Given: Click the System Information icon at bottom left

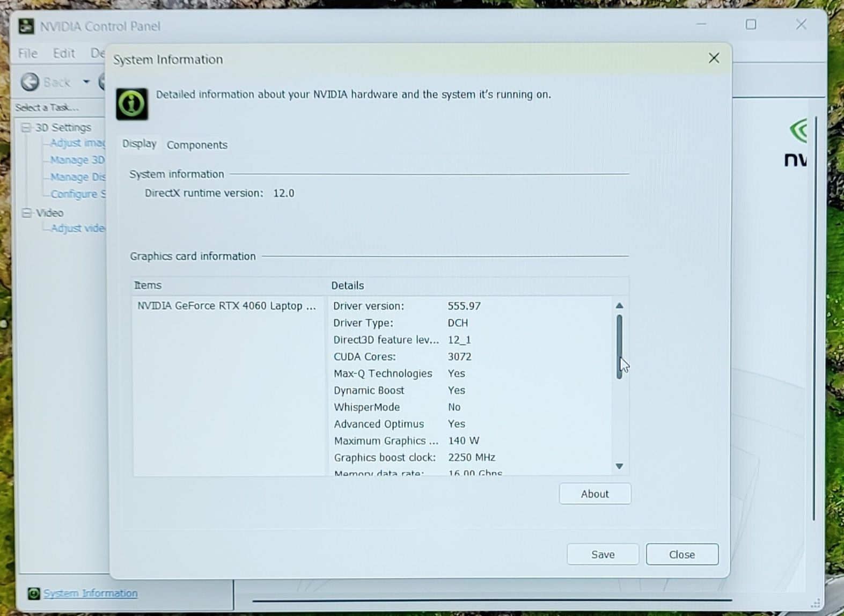Looking at the screenshot, I should pos(34,593).
